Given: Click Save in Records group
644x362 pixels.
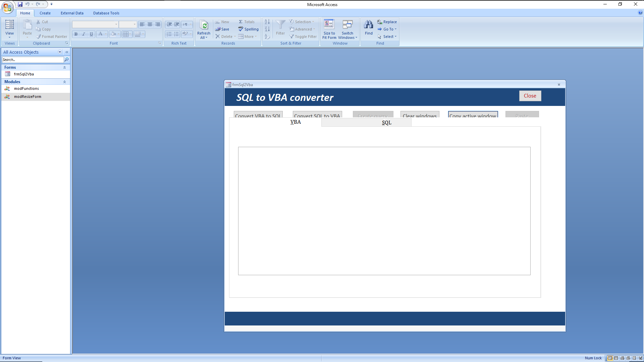Looking at the screenshot, I should pyautogui.click(x=222, y=29).
